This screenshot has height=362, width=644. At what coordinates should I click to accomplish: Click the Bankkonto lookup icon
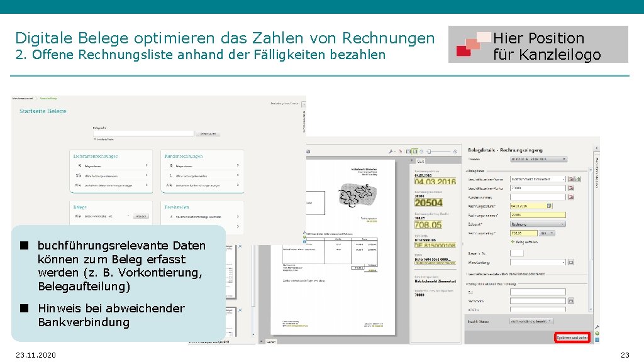[571, 300]
